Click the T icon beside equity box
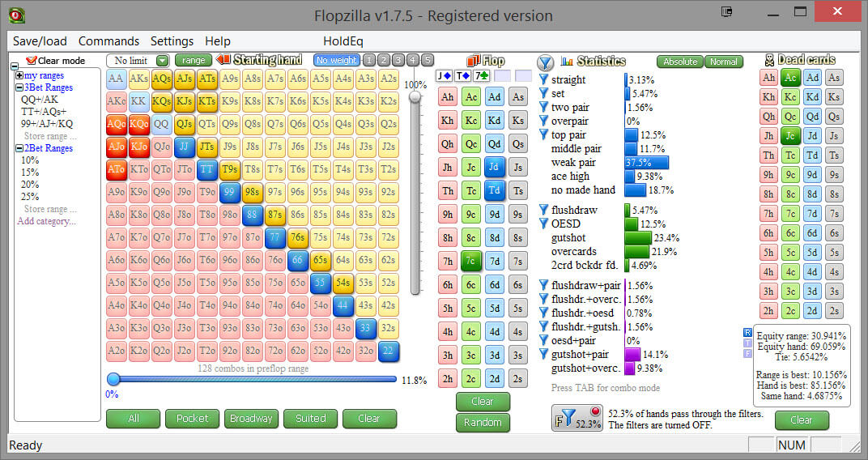This screenshot has width=868, height=460. pos(748,343)
